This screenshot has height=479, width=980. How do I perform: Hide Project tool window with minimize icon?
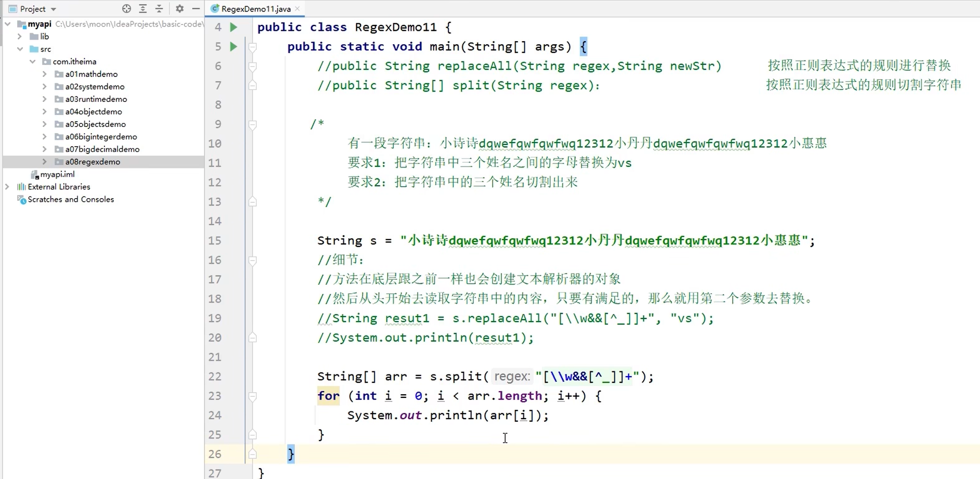pos(195,8)
